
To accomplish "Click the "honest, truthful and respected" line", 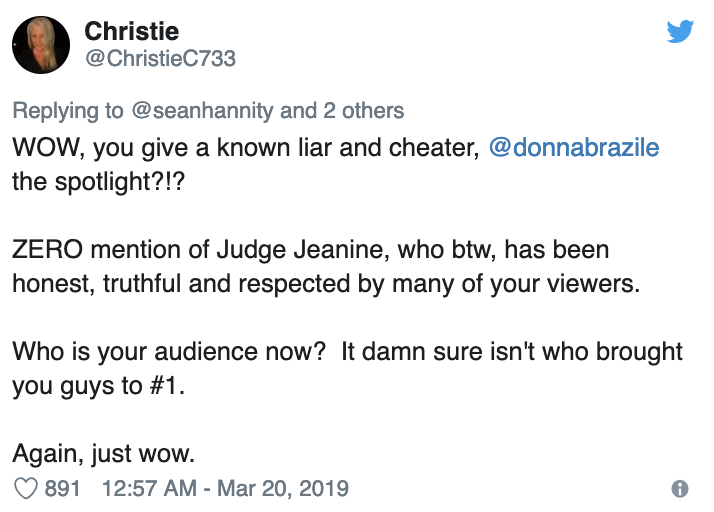I will (325, 283).
